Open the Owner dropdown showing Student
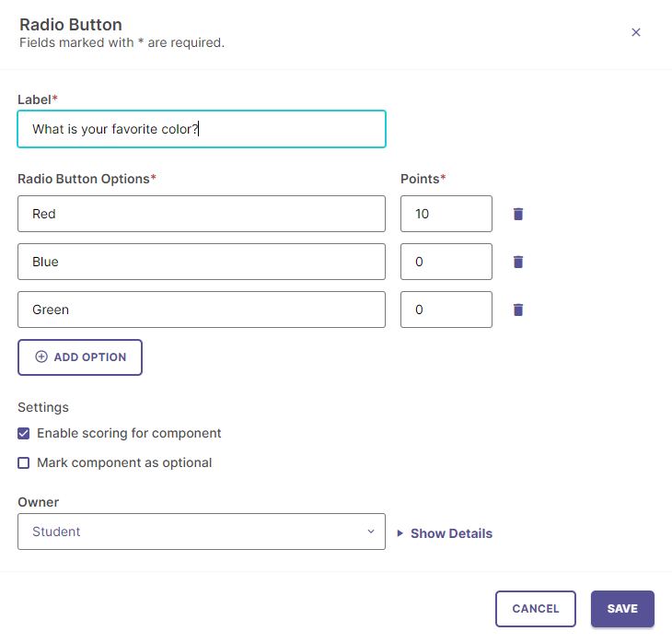 [x=202, y=532]
